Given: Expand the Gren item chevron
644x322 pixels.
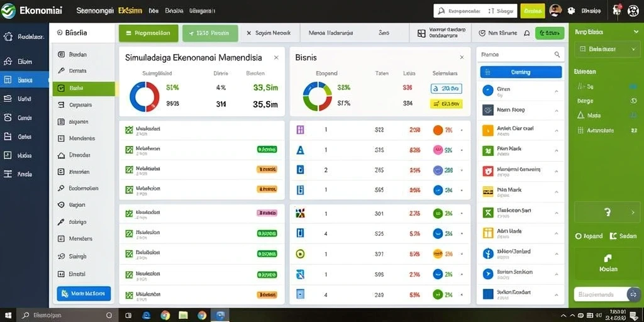Looking at the screenshot, I should [x=557, y=91].
